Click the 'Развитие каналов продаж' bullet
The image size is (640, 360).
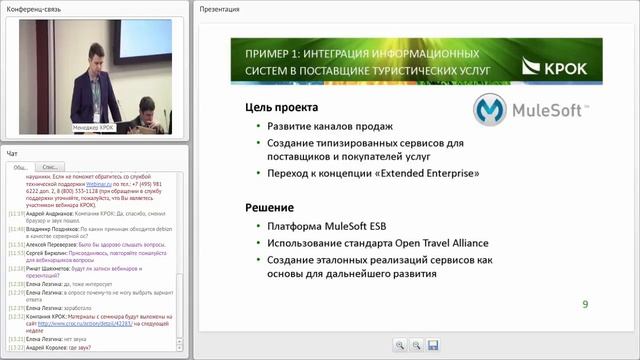[330, 126]
